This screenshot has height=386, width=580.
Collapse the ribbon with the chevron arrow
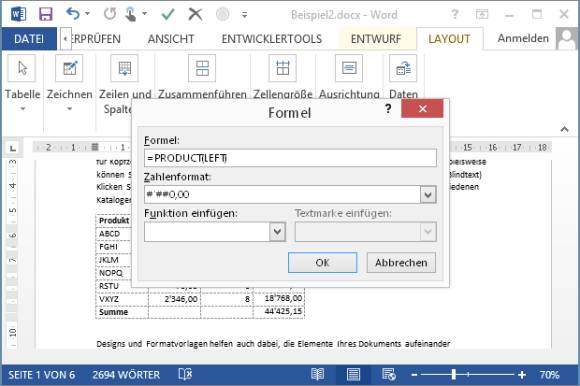[x=564, y=129]
